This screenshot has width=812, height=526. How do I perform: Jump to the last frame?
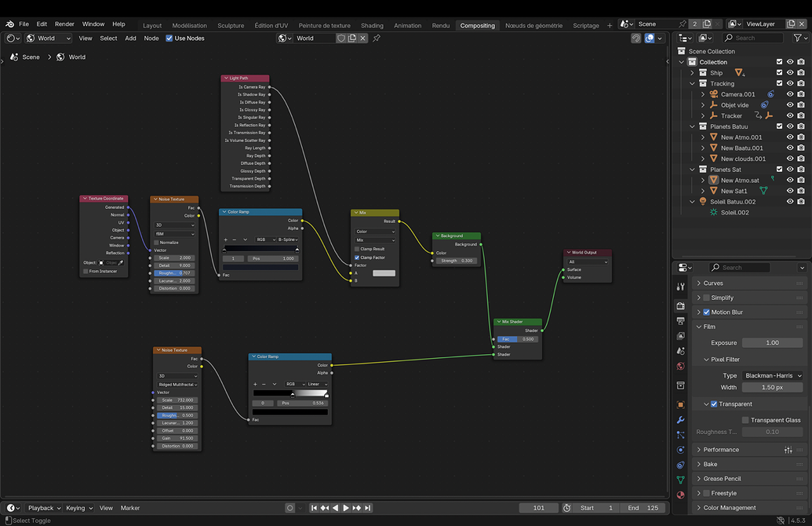[x=368, y=508]
